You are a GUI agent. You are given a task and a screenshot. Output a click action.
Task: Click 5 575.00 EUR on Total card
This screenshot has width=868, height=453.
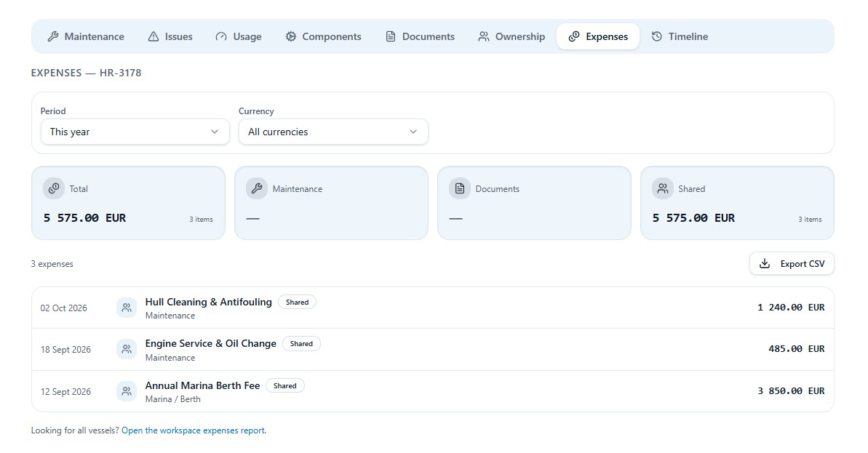[84, 218]
